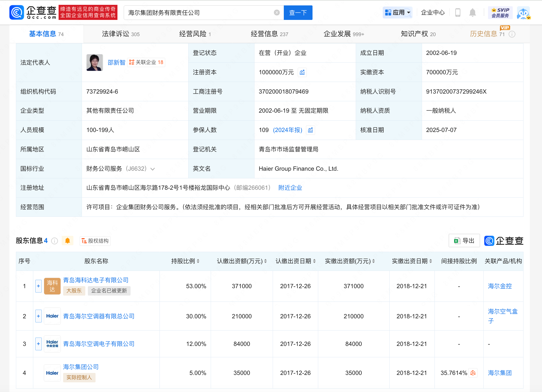Select organization code 73729924-6
542x392 pixels.
102,92
